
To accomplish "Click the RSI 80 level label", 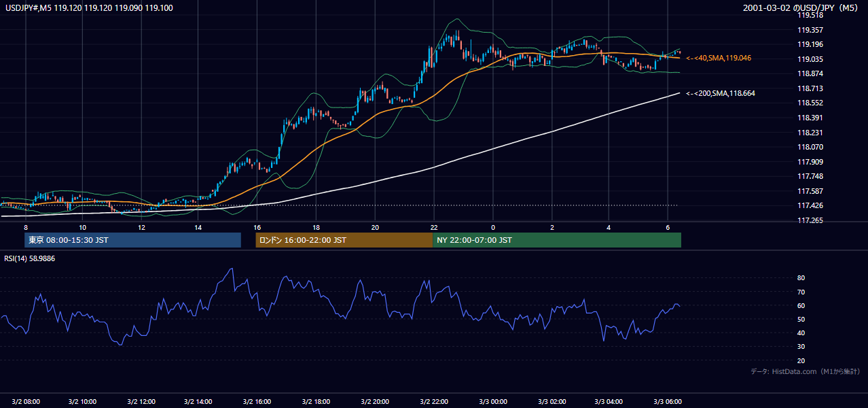I will [801, 278].
